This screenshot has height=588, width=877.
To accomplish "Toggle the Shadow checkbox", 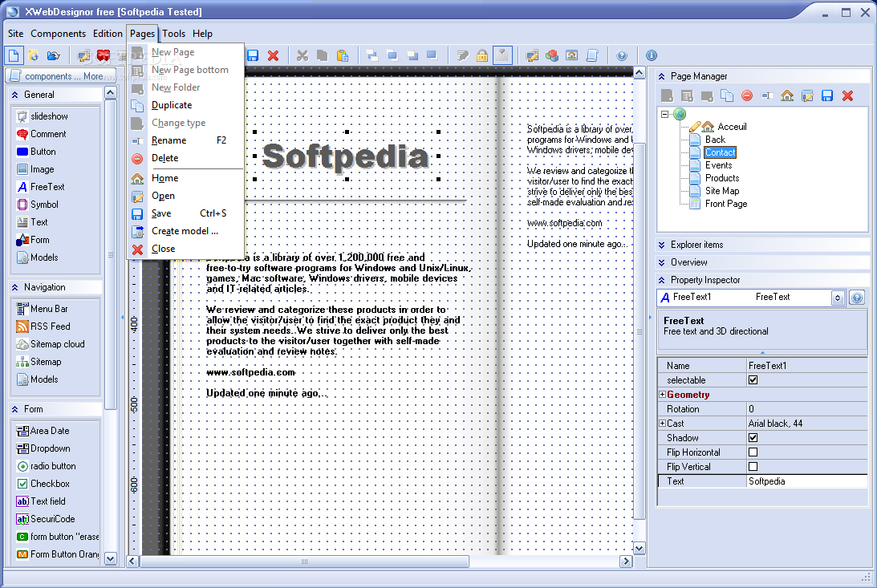I will [x=753, y=438].
